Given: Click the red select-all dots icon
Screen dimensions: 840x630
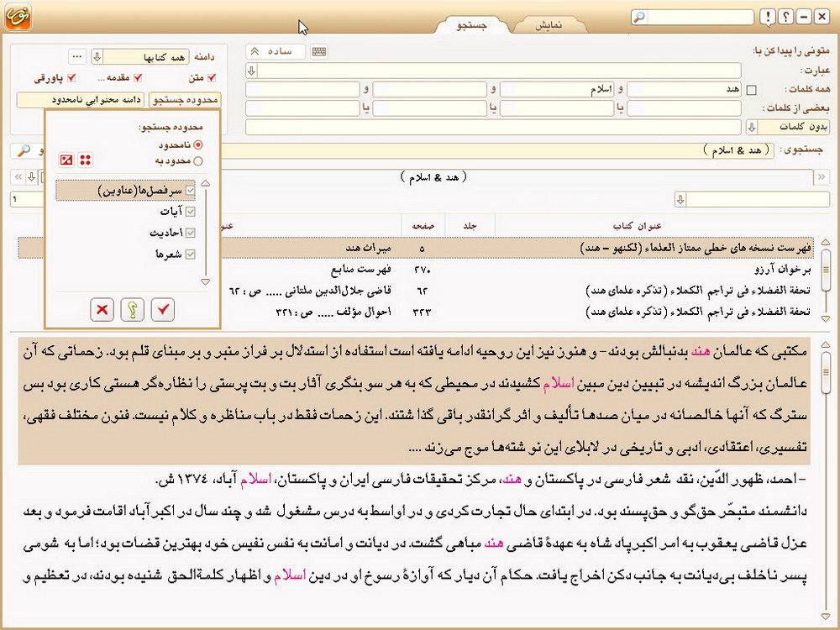Looking at the screenshot, I should (x=85, y=160).
